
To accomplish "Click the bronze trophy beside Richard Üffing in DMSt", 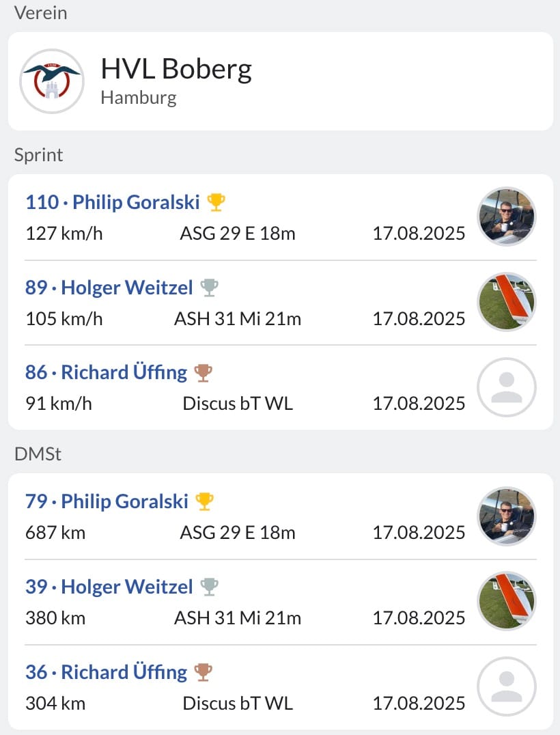I will [x=204, y=671].
